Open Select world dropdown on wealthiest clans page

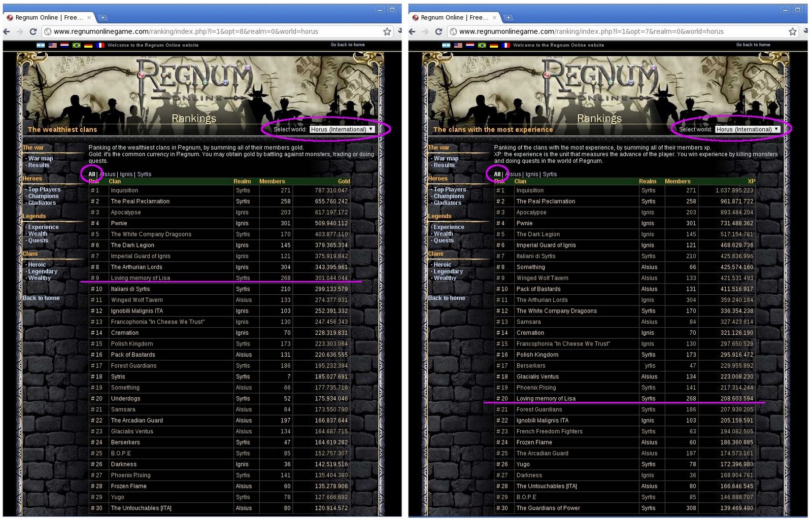click(342, 129)
